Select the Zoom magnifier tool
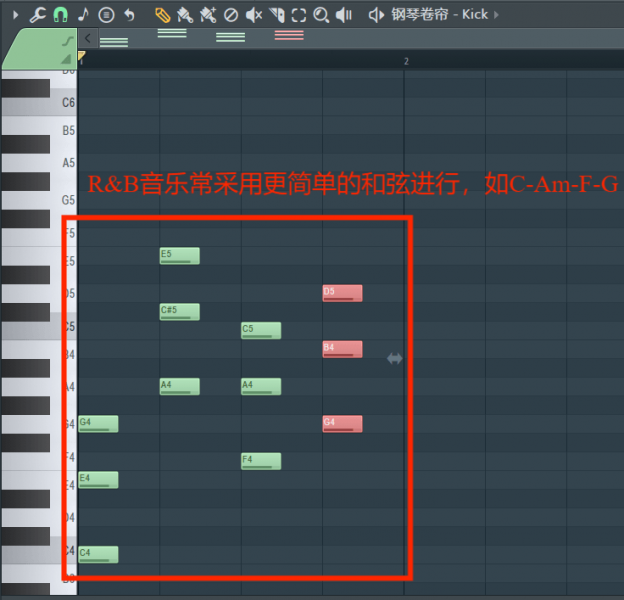Image resolution: width=624 pixels, height=600 pixels. pyautogui.click(x=321, y=16)
